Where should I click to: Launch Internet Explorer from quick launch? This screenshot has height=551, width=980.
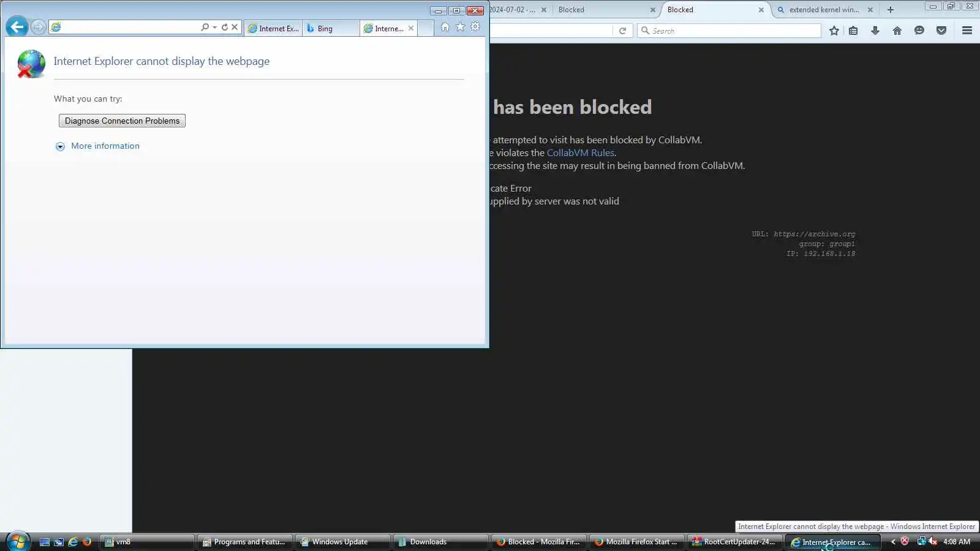click(x=73, y=542)
